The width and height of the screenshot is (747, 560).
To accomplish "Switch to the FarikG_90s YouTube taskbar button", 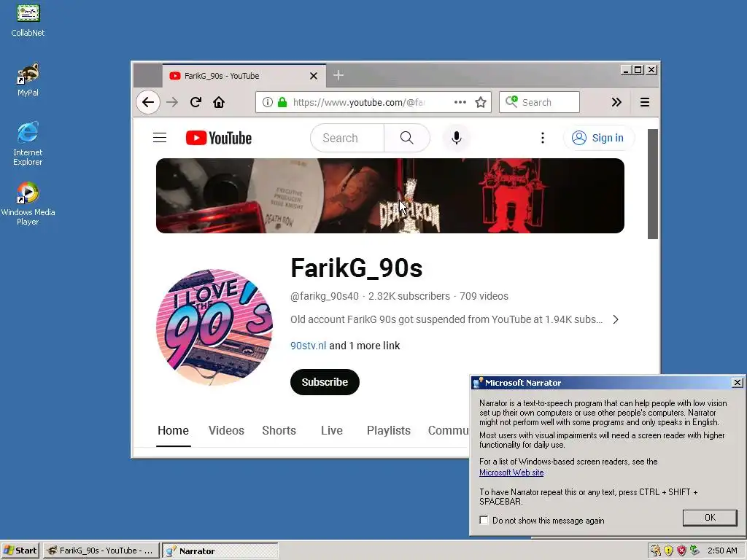I will click(x=101, y=551).
